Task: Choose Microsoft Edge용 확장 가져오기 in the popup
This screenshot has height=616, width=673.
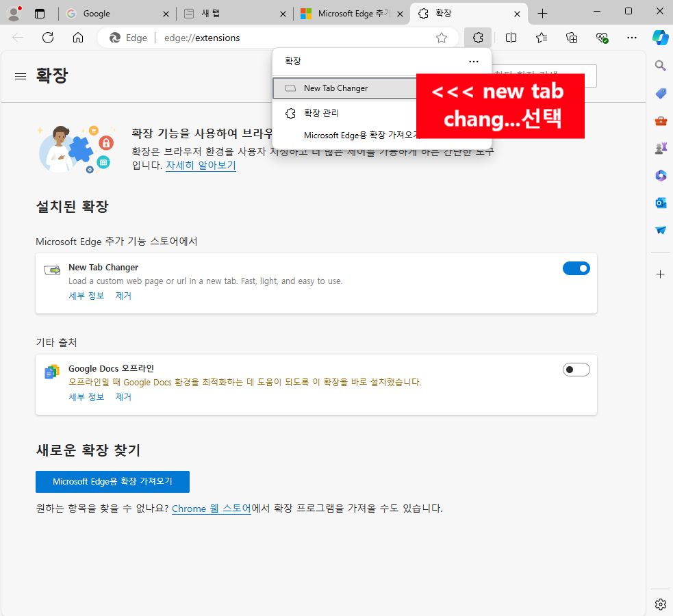Action: tap(361, 135)
